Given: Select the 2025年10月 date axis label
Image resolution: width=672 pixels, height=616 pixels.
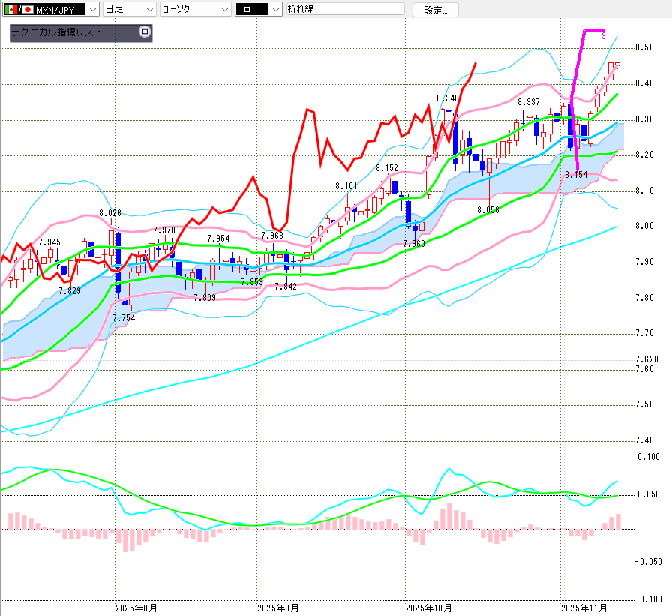Looking at the screenshot, I should click(427, 607).
